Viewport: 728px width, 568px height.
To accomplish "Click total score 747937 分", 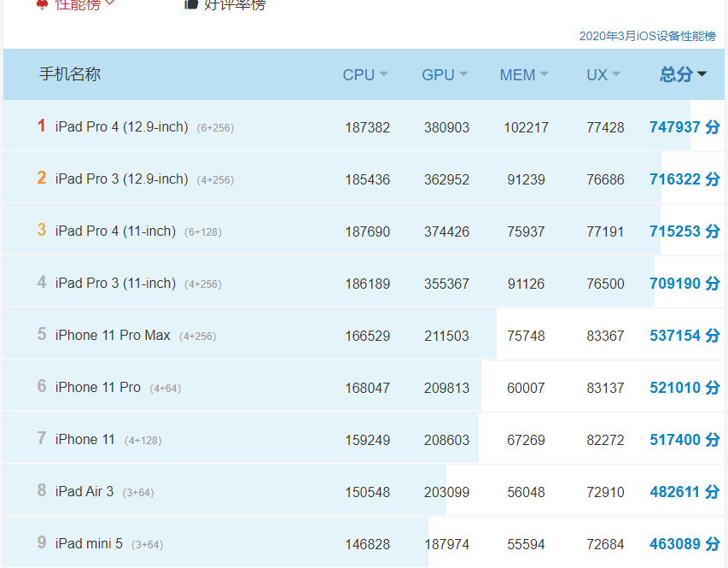I will [684, 127].
